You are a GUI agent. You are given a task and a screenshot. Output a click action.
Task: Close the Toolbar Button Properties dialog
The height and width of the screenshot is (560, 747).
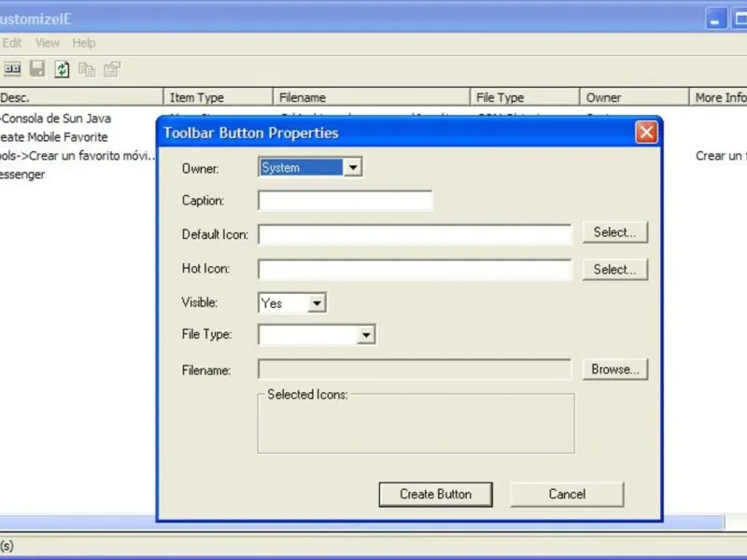[x=646, y=132]
